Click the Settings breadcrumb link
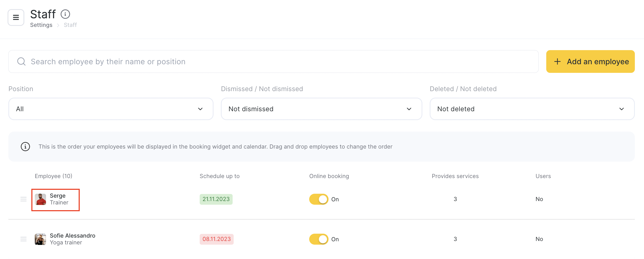644x259 pixels. (x=41, y=25)
